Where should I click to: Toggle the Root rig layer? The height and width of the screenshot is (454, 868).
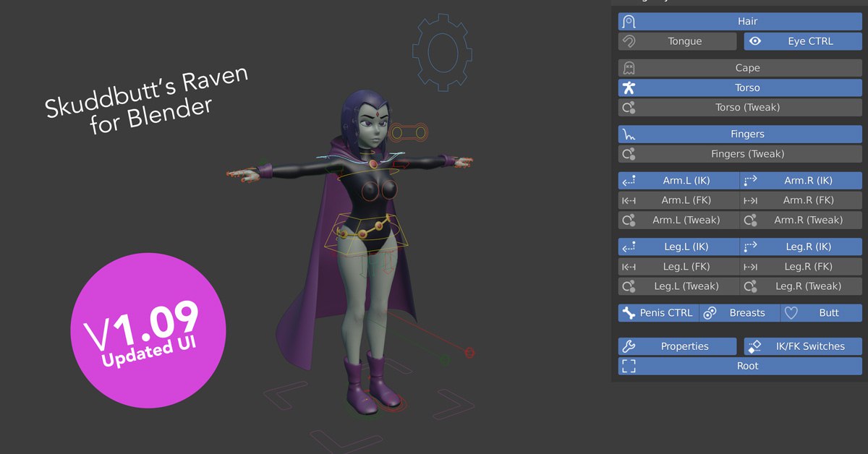740,366
